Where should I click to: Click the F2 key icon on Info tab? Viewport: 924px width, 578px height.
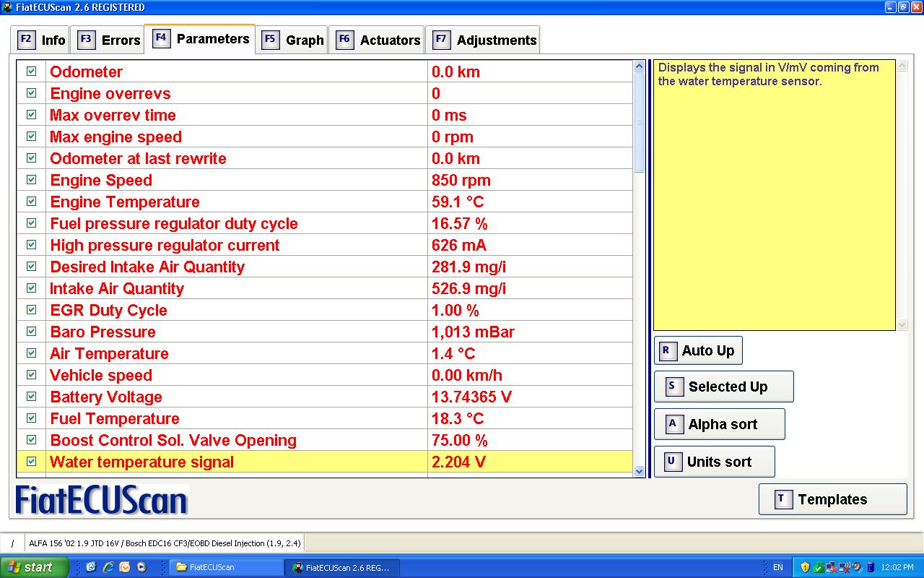click(26, 39)
